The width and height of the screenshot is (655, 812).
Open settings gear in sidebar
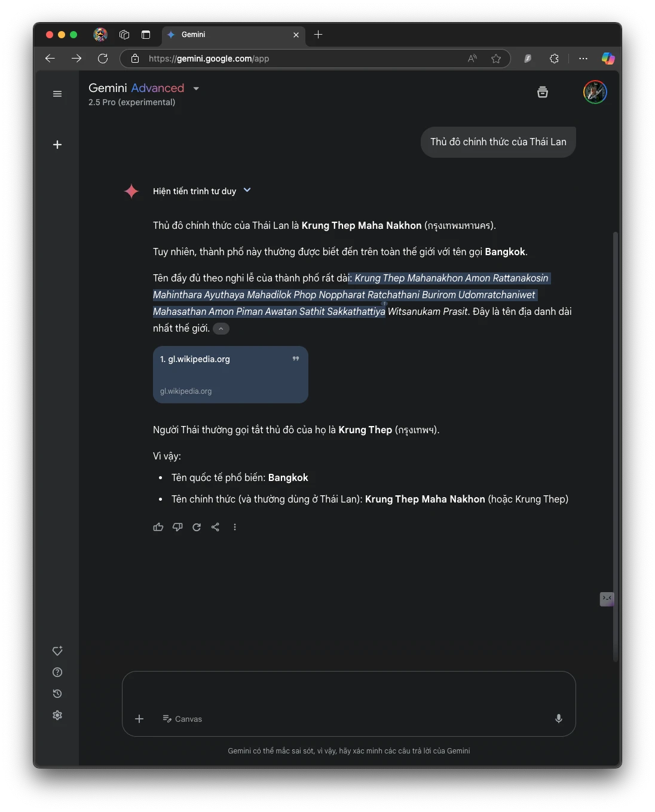click(57, 715)
